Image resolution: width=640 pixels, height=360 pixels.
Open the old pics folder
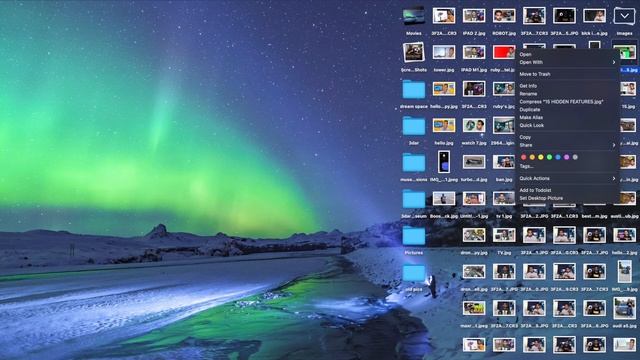pyautogui.click(x=413, y=272)
